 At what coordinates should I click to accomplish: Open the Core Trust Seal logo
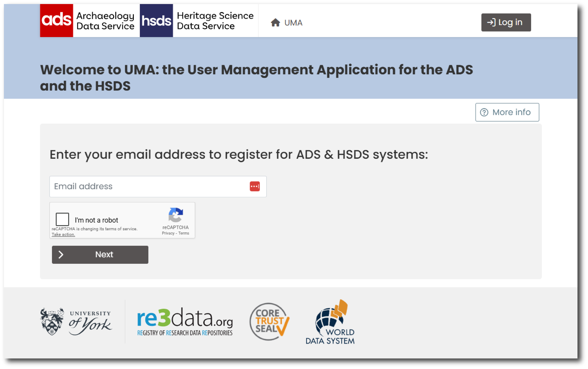click(269, 321)
